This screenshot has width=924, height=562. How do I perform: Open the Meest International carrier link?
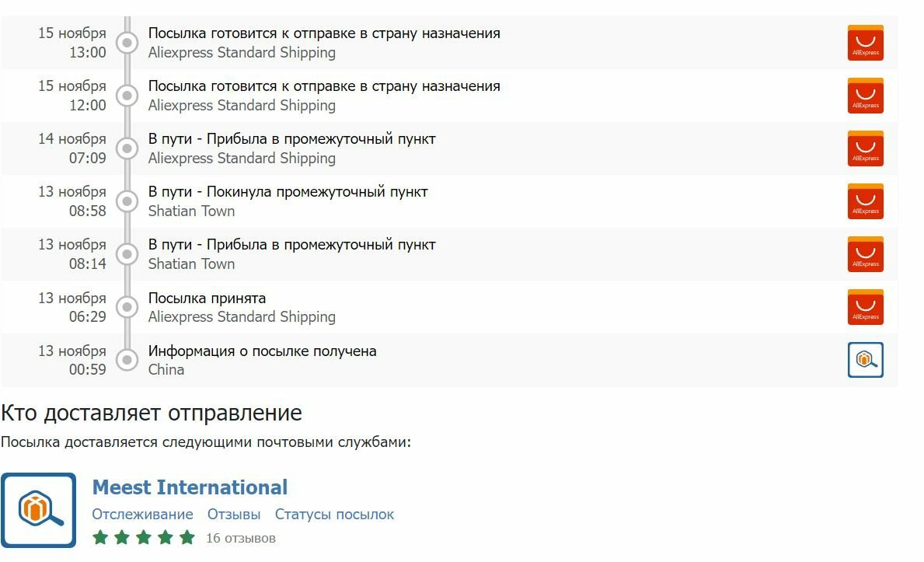click(x=190, y=487)
